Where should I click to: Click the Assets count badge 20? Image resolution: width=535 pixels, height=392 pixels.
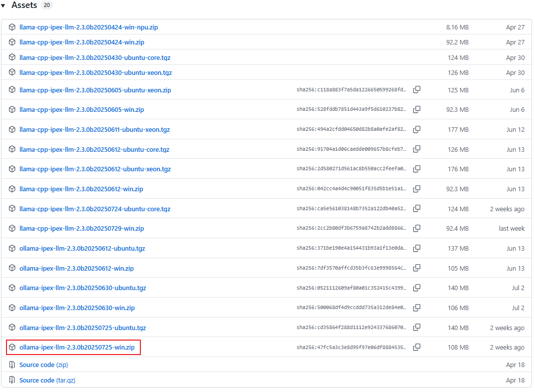(x=47, y=5)
